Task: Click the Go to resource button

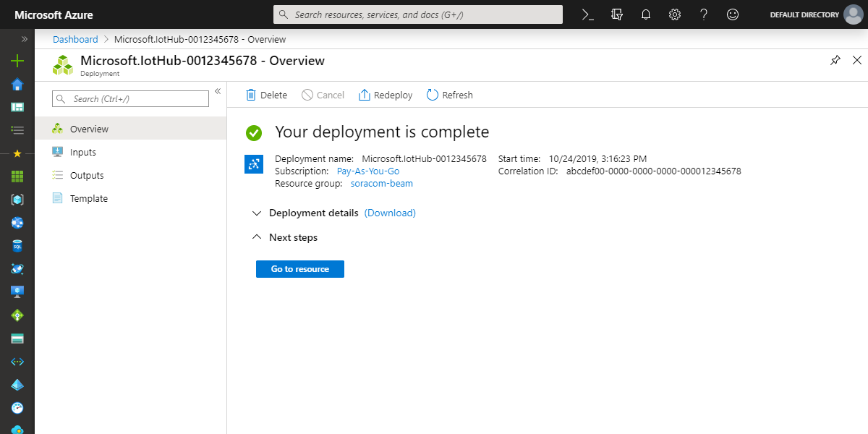Action: (x=299, y=269)
